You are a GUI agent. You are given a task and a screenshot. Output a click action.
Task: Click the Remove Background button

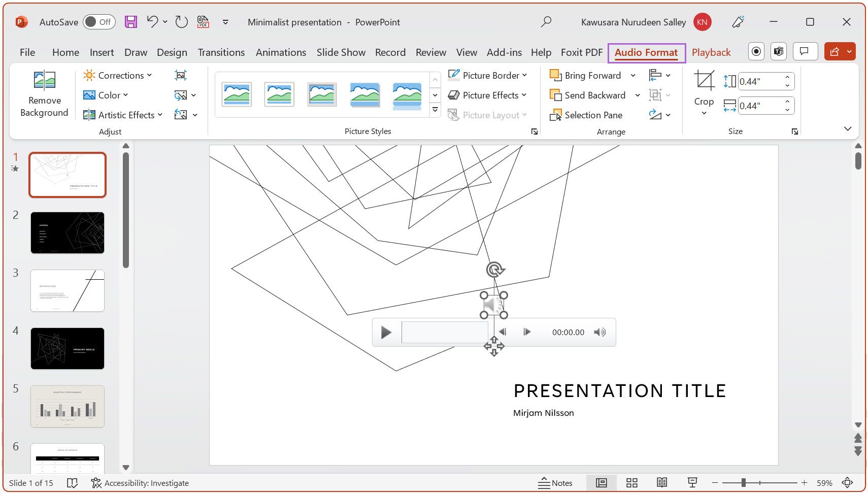(44, 94)
